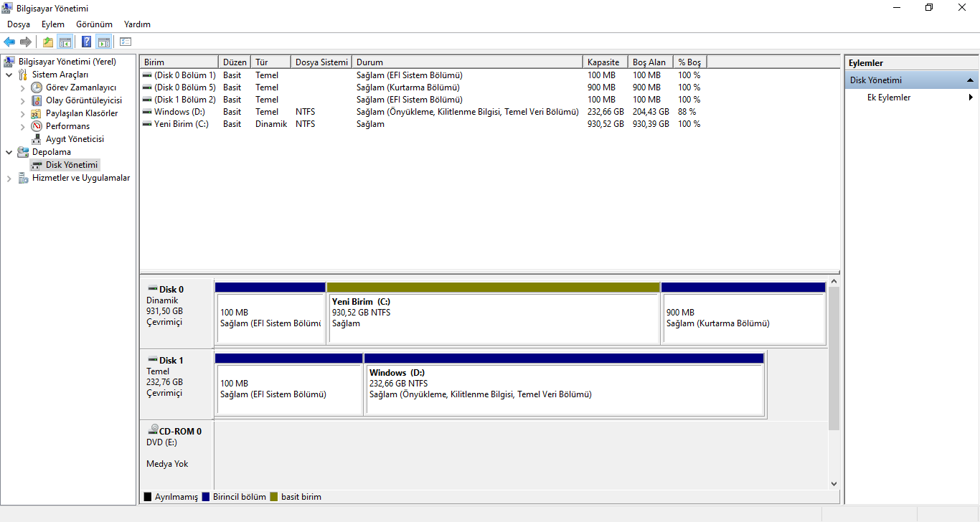Select Olay Görüntüleyicisi in the tree

click(83, 100)
